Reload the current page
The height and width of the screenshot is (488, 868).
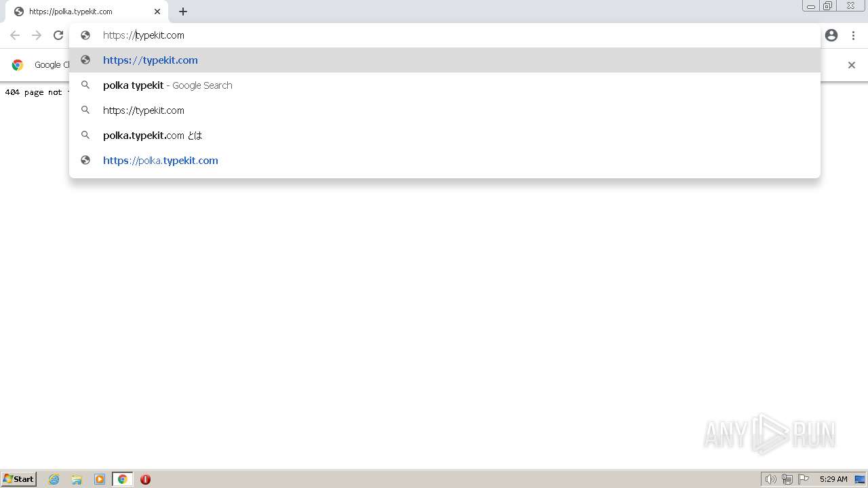pyautogui.click(x=58, y=35)
